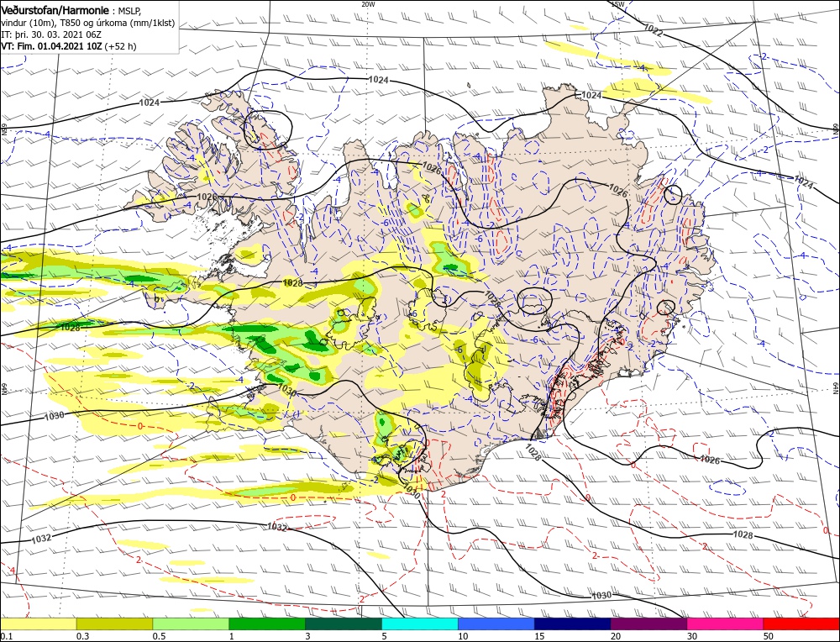
Task: Select the dark green 3–5 mm legend swatch
Action: coord(344,624)
